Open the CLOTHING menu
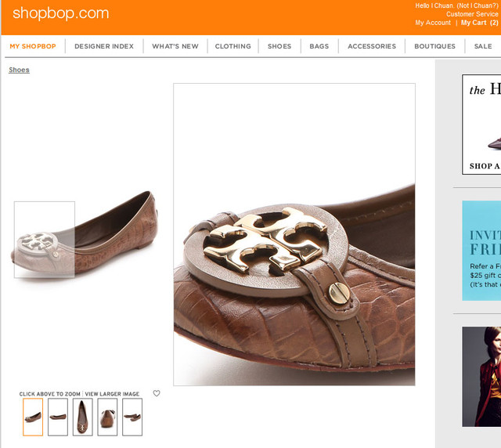501x448 pixels. point(233,46)
